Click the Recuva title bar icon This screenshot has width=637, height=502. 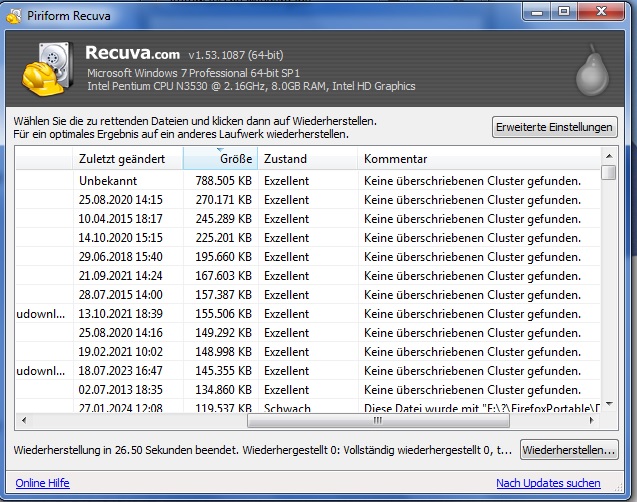point(13,16)
